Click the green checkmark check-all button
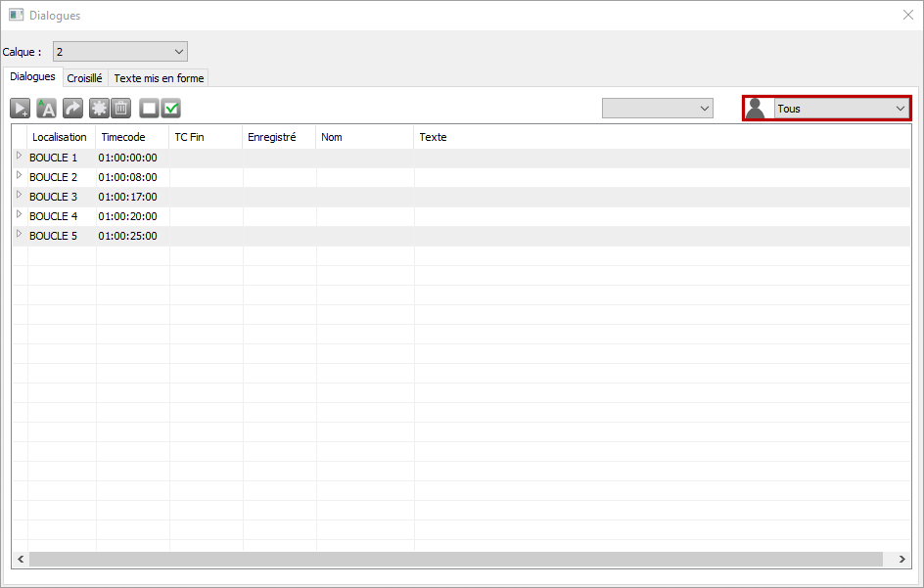This screenshot has width=924, height=588. 171,109
